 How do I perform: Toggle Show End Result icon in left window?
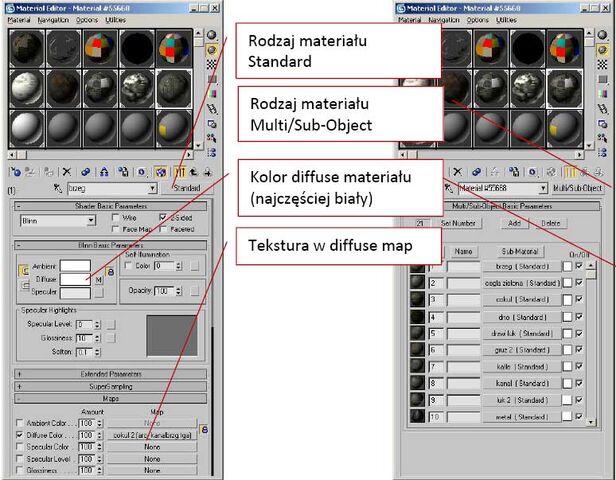click(180, 172)
